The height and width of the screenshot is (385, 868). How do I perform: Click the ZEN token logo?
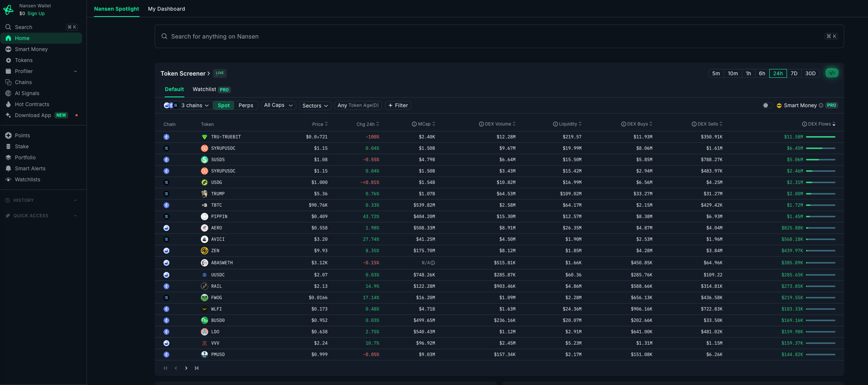(204, 251)
